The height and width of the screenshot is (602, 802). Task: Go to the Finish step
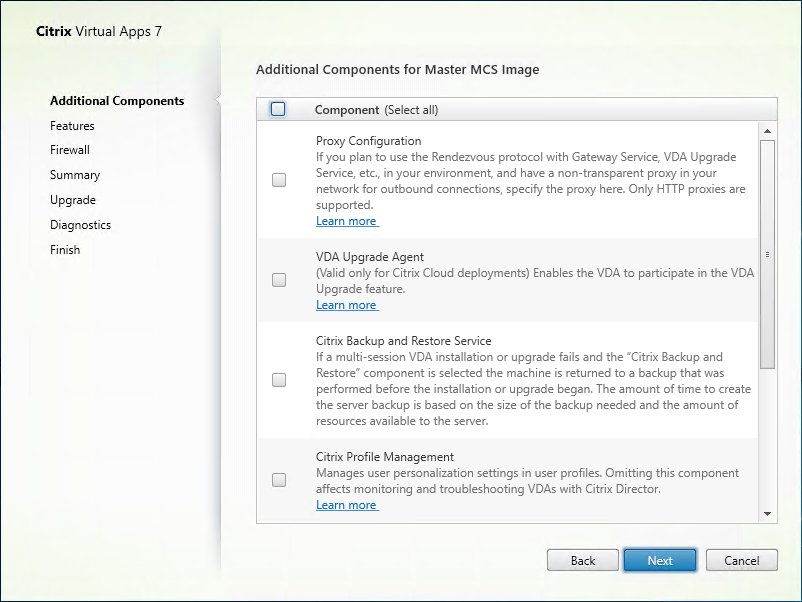(65, 250)
